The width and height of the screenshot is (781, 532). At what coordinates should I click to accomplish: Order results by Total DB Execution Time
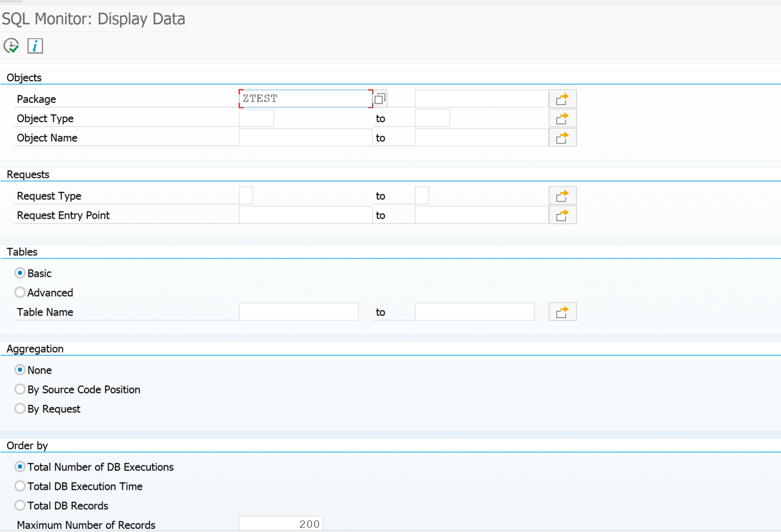pyautogui.click(x=20, y=486)
